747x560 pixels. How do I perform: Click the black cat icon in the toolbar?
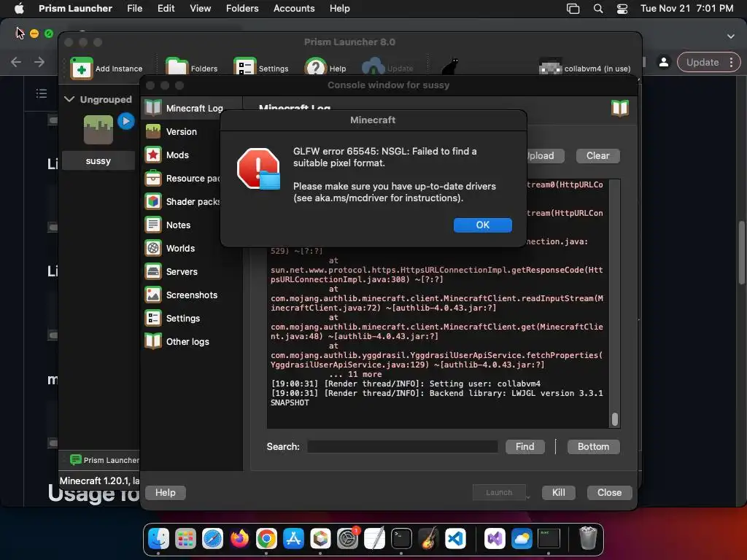pos(449,66)
